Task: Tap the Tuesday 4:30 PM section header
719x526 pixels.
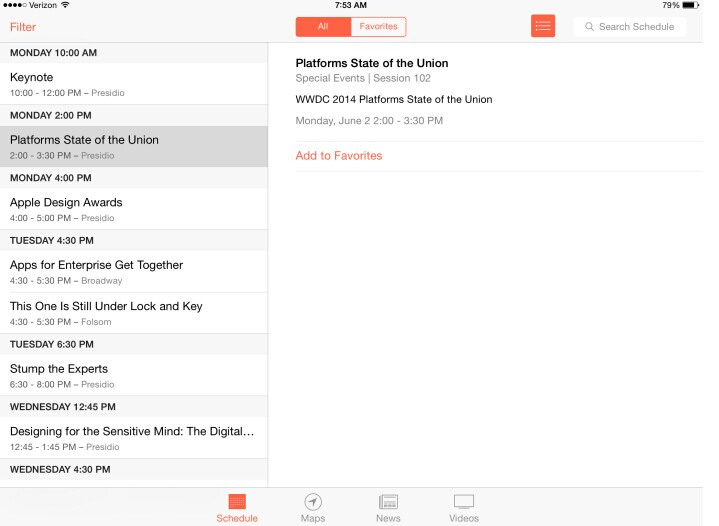Action: 134,241
